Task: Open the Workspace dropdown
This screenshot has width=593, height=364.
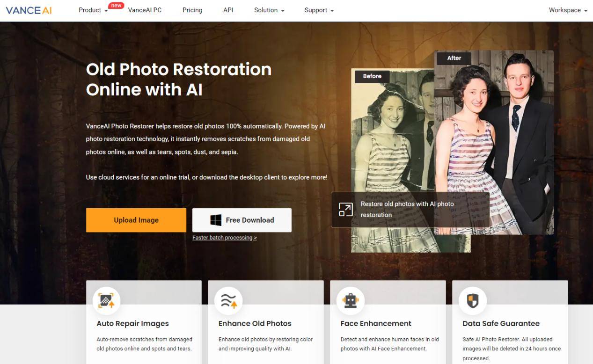Action: coord(568,10)
